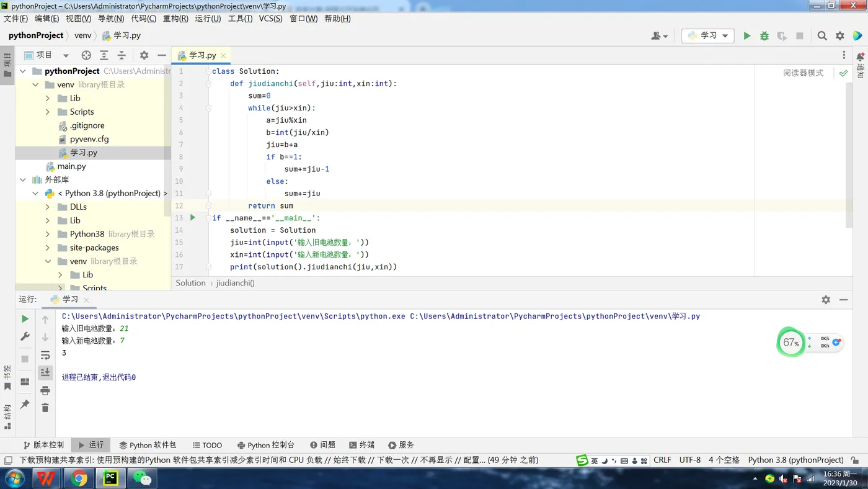
Task: Clear console with trash icon
Action: pos(45,408)
